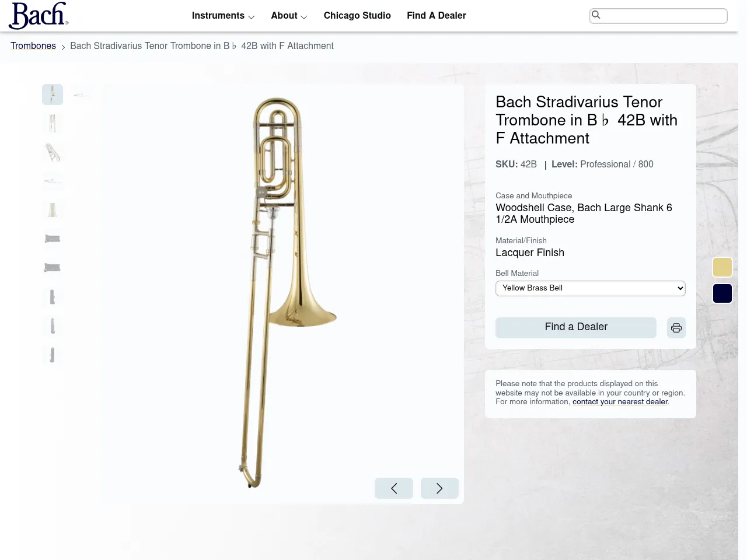Image resolution: width=747 pixels, height=560 pixels.
Task: Click the print icon next to Find a Dealer
Action: tap(676, 328)
